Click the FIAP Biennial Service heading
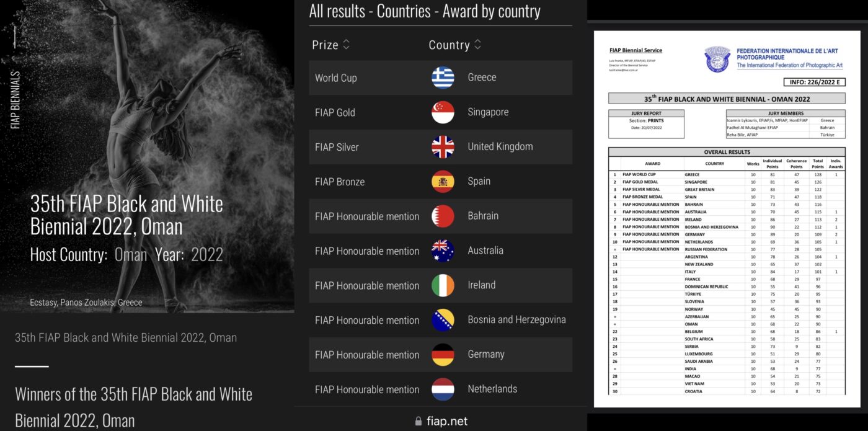The image size is (868, 431). click(x=635, y=50)
